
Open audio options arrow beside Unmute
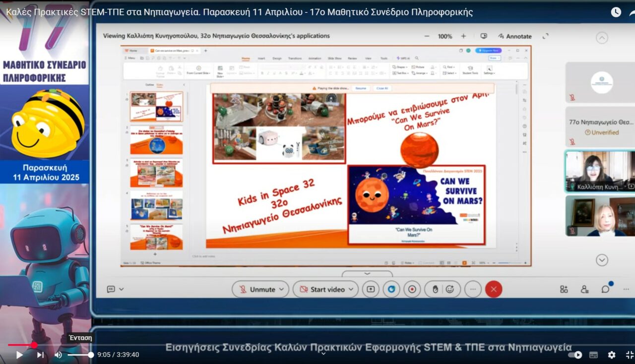tap(282, 289)
